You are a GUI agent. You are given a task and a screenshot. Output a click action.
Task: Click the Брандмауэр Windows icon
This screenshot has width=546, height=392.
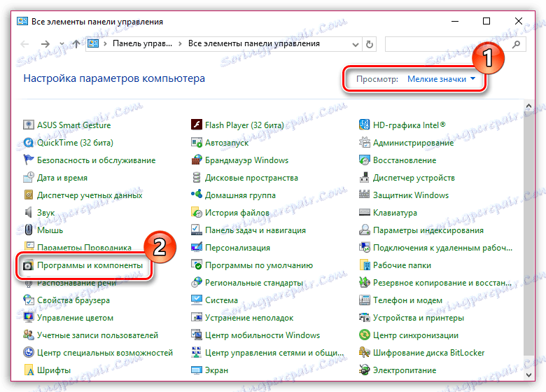(197, 160)
